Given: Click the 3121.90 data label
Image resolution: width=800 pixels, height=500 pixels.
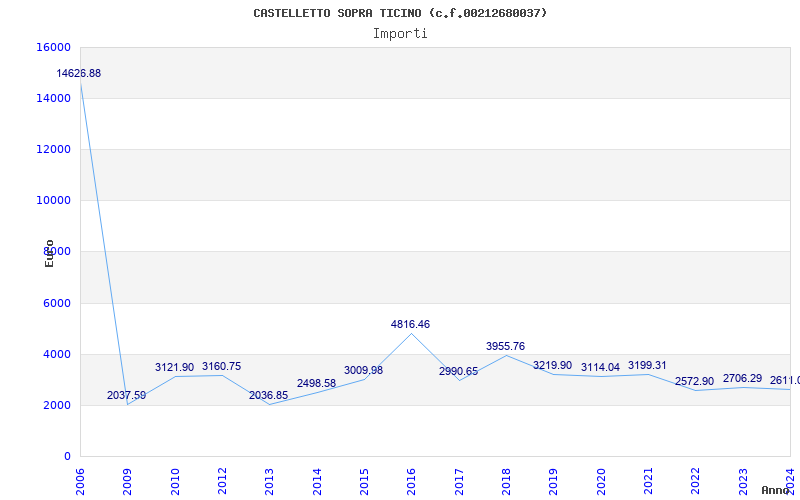Looking at the screenshot, I should coord(174,367).
